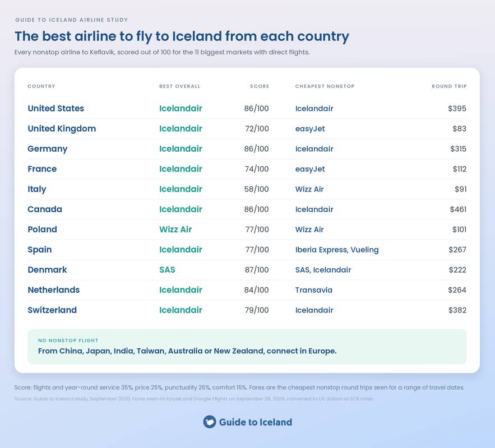Click the Guide to Iceland logo icon

tap(209, 422)
